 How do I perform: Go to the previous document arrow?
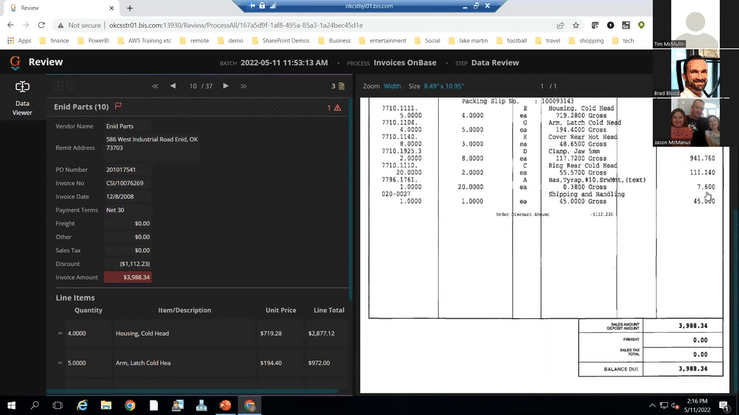(x=173, y=86)
